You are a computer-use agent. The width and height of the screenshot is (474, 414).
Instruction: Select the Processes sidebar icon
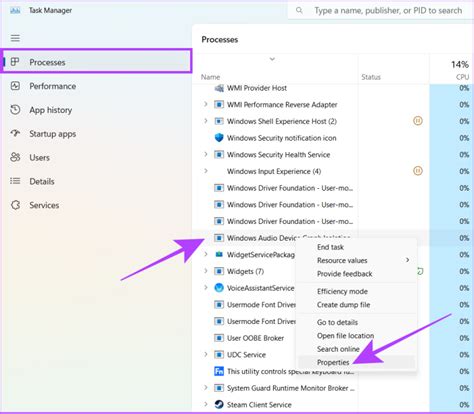[x=15, y=62]
